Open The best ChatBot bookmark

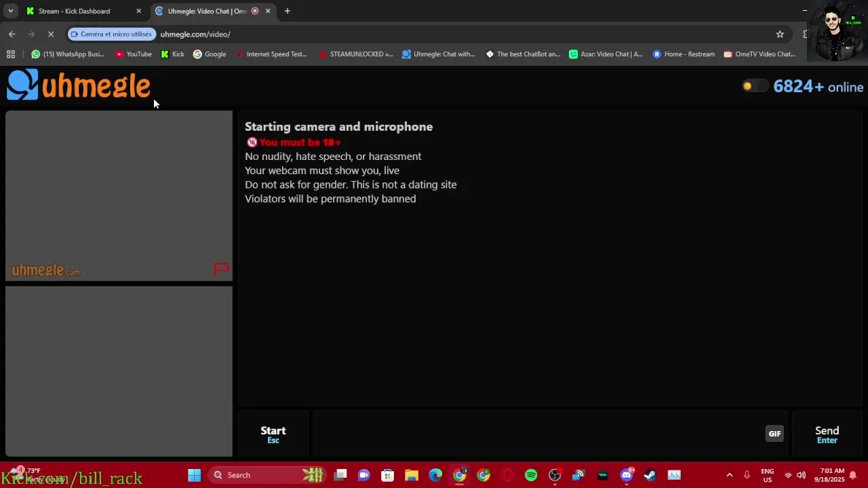[x=523, y=54]
